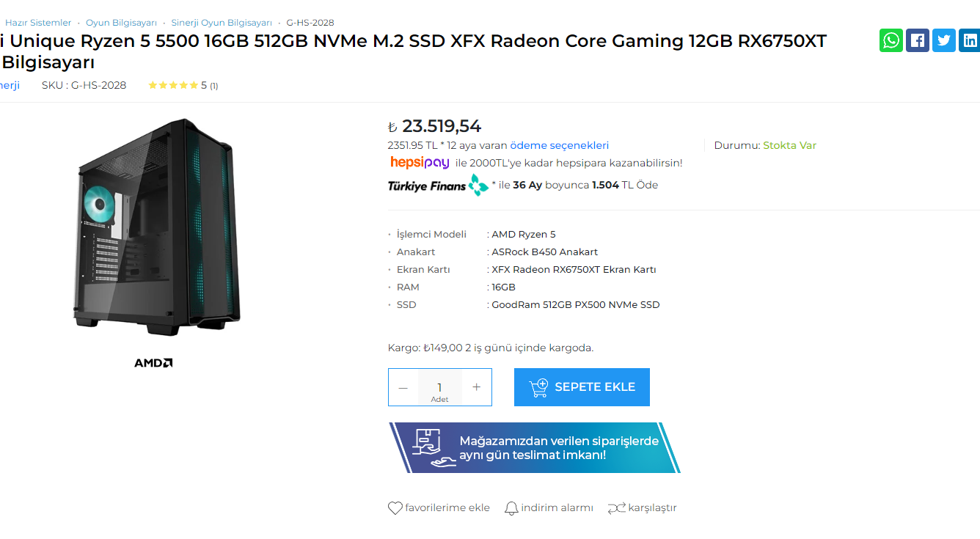Go to Hazır Sistemler breadcrumb
980x539 pixels.
38,23
